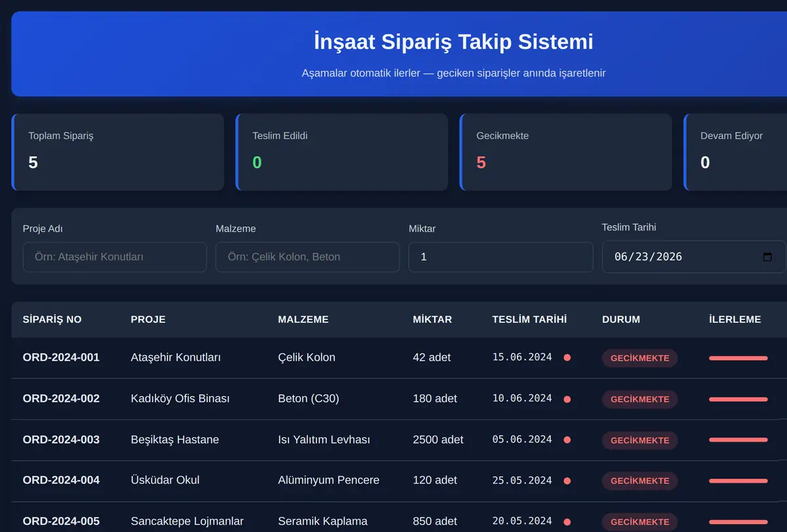Click the red overdue dot for ORD-2024-002
The width and height of the screenshot is (787, 532).
pyautogui.click(x=567, y=399)
